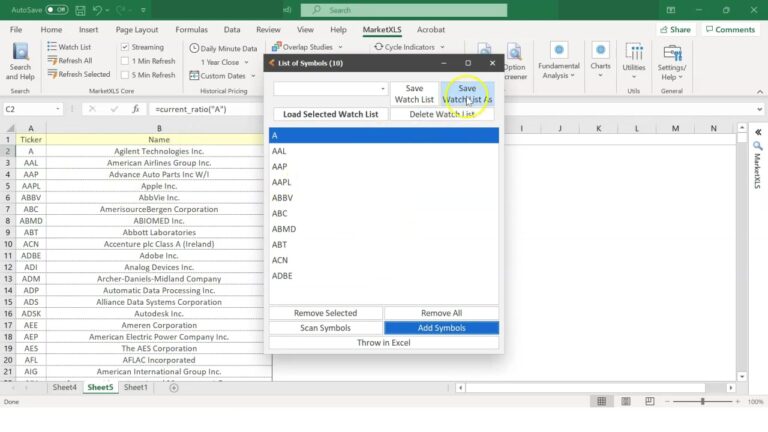Click the zoom slider handle

[x=703, y=402]
